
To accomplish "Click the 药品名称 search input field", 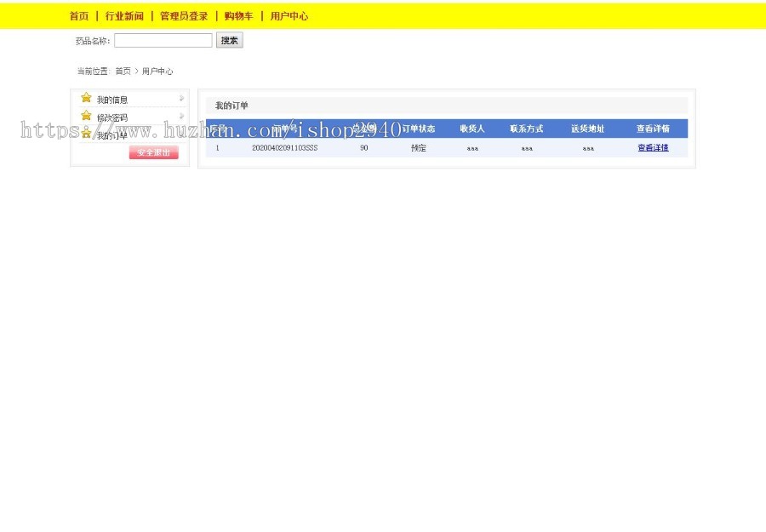I will [x=163, y=41].
